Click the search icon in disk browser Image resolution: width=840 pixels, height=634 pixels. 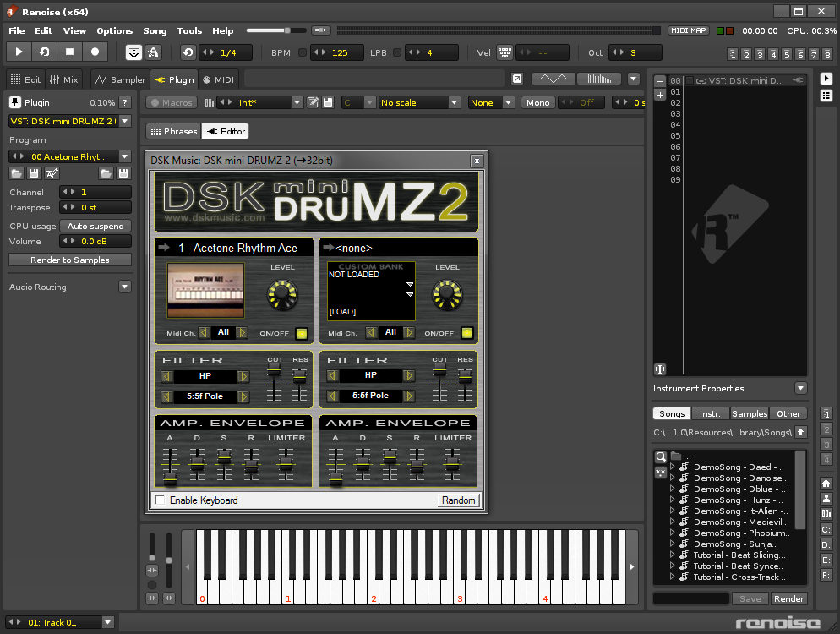(x=661, y=456)
